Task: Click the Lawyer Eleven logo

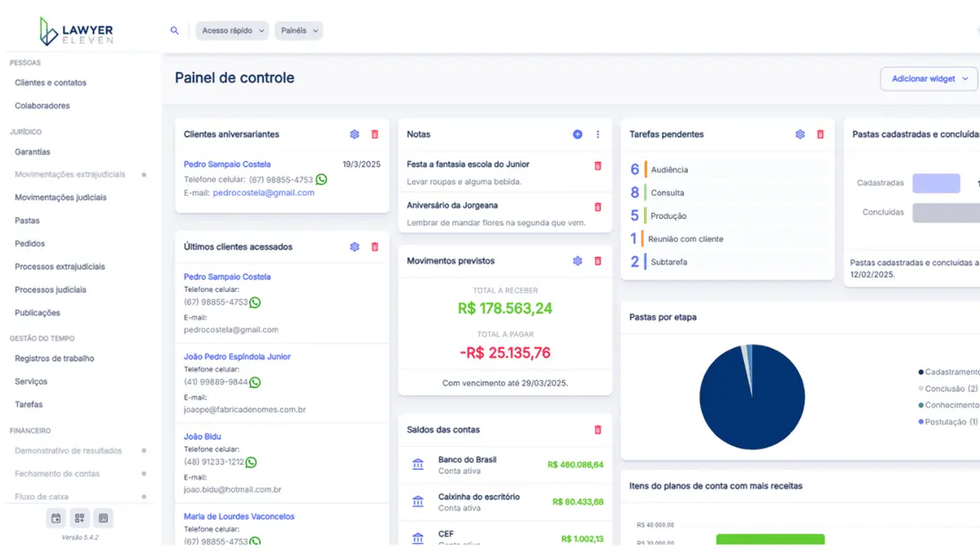Action: [x=77, y=30]
